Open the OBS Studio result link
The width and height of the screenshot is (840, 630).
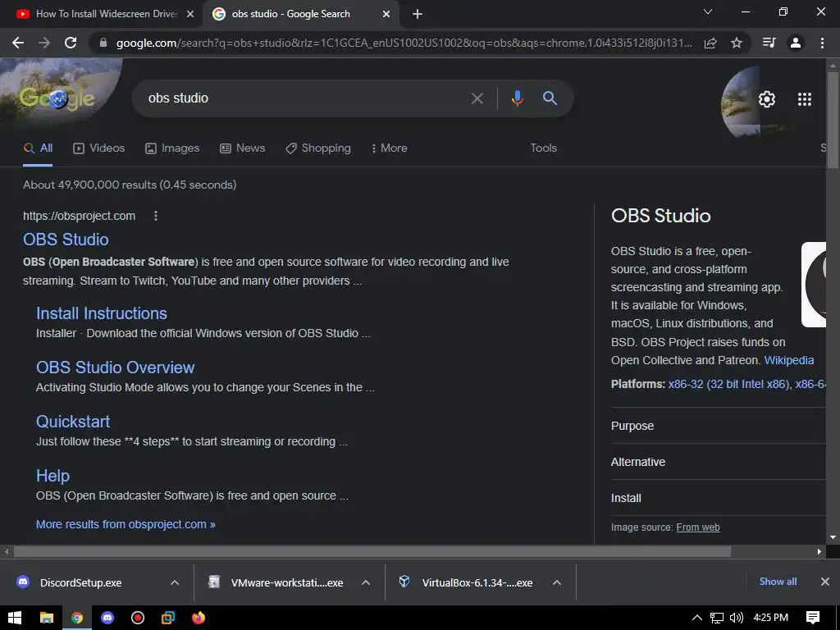click(x=66, y=240)
